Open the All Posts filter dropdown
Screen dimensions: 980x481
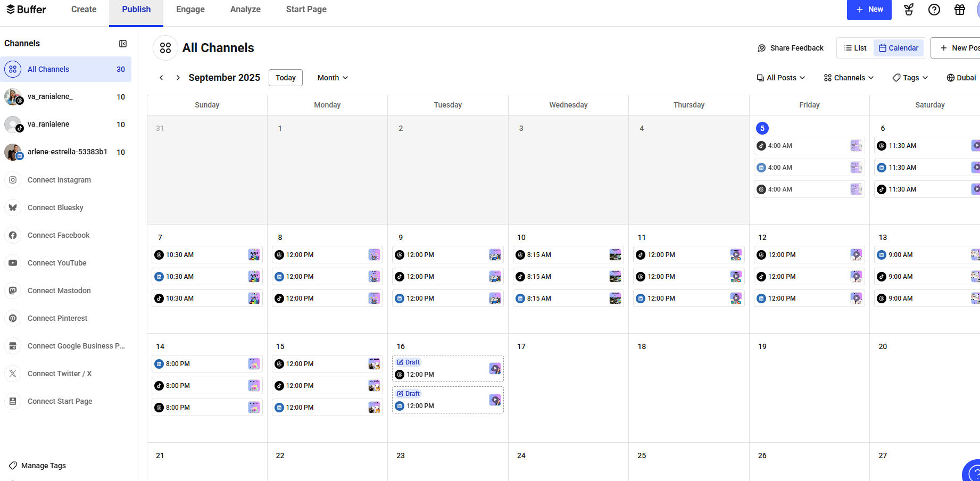[x=780, y=78]
